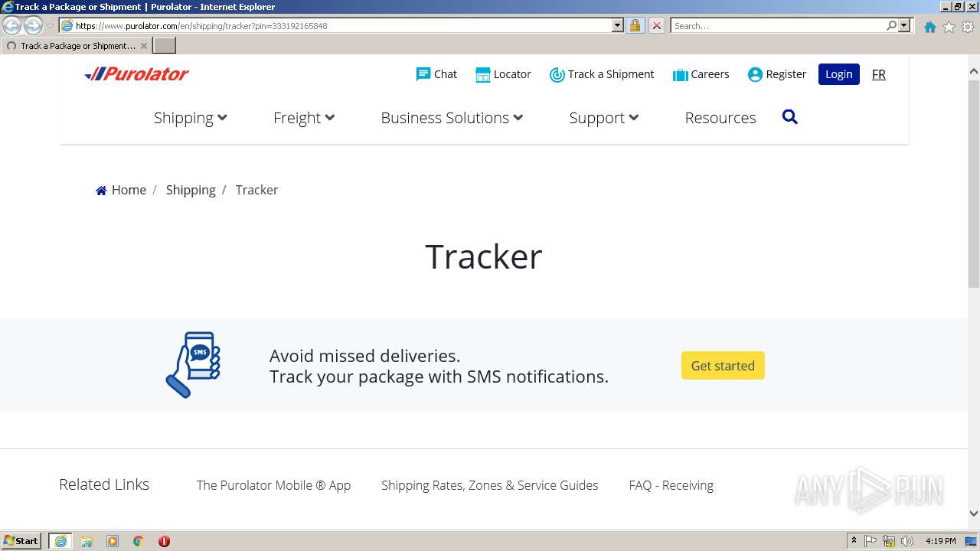Image resolution: width=980 pixels, height=551 pixels.
Task: Go to Home breadcrumb
Action: (121, 190)
